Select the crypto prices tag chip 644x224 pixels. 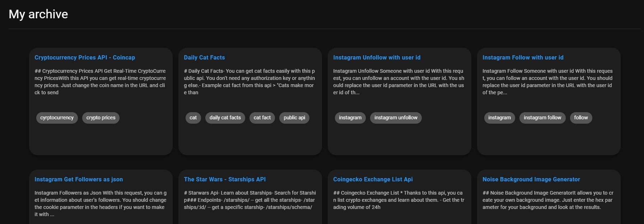point(101,118)
